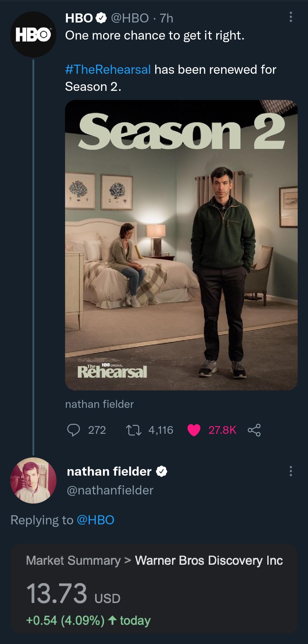308x644 pixels.
Task: Share the HBO tweet
Action: [x=254, y=430]
